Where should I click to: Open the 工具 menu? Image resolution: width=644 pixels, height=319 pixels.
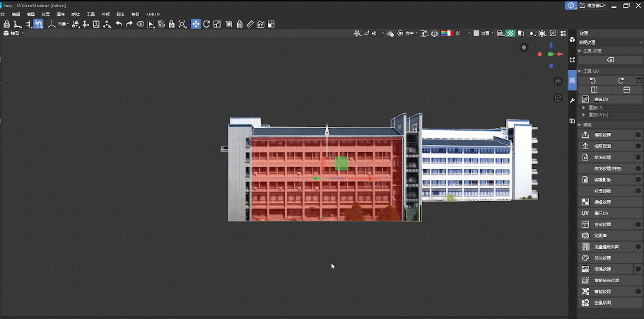pyautogui.click(x=90, y=14)
